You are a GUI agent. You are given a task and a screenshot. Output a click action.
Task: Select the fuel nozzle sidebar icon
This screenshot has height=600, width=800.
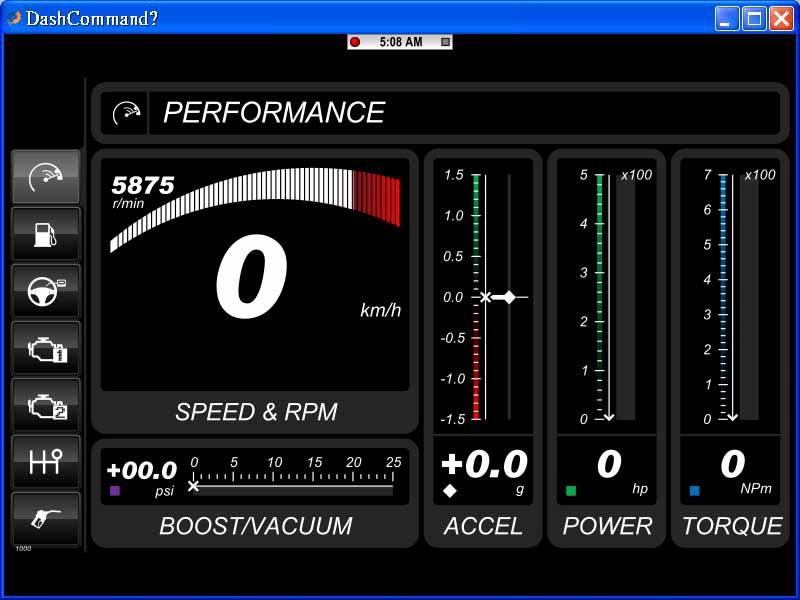46,519
